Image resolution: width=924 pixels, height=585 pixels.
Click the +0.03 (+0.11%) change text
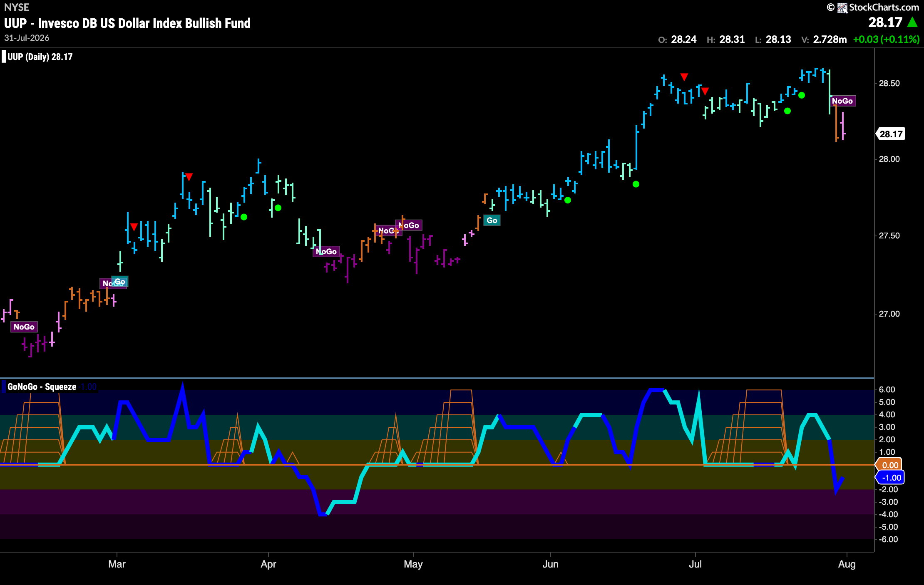click(x=886, y=39)
